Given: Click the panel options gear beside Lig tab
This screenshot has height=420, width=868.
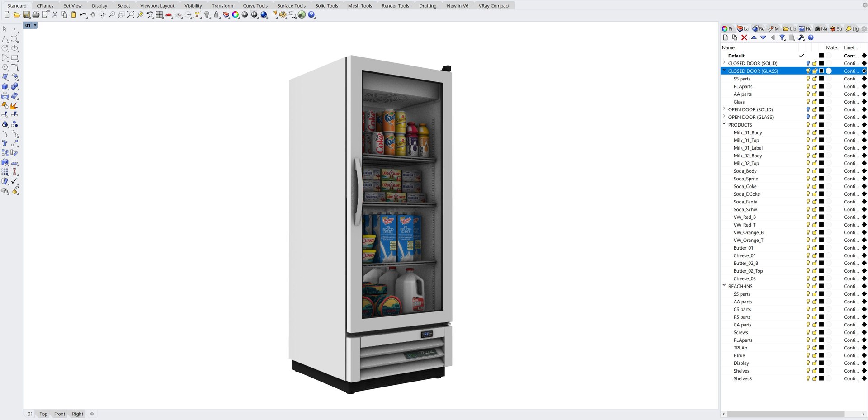Looking at the screenshot, I should click(864, 28).
